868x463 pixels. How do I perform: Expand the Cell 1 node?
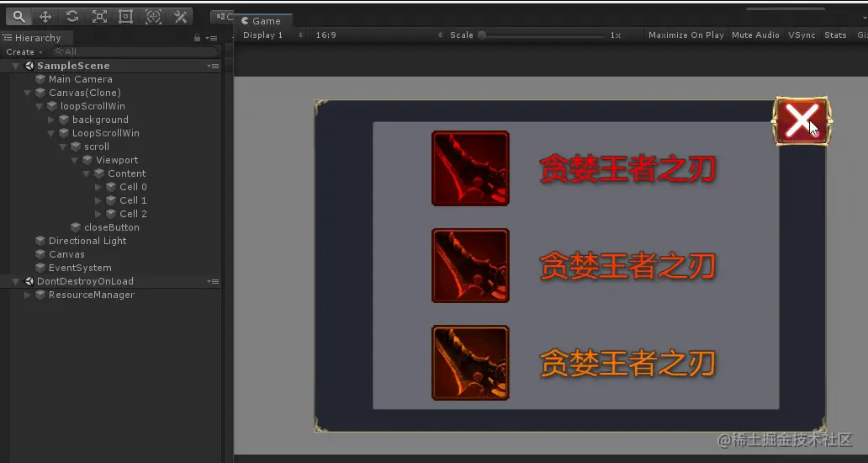pyautogui.click(x=98, y=200)
